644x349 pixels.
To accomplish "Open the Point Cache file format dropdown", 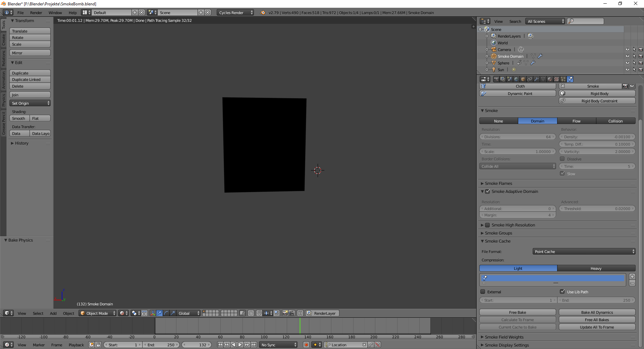I will click(x=584, y=251).
